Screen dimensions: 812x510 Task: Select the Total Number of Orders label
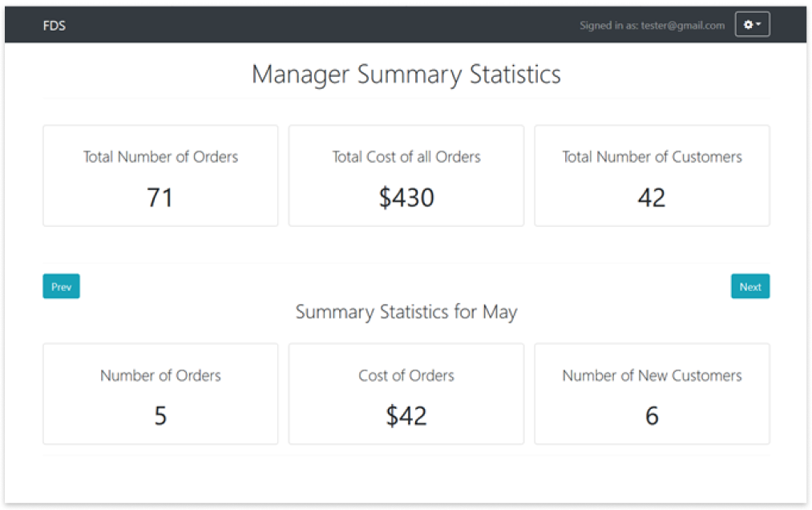[x=160, y=157]
